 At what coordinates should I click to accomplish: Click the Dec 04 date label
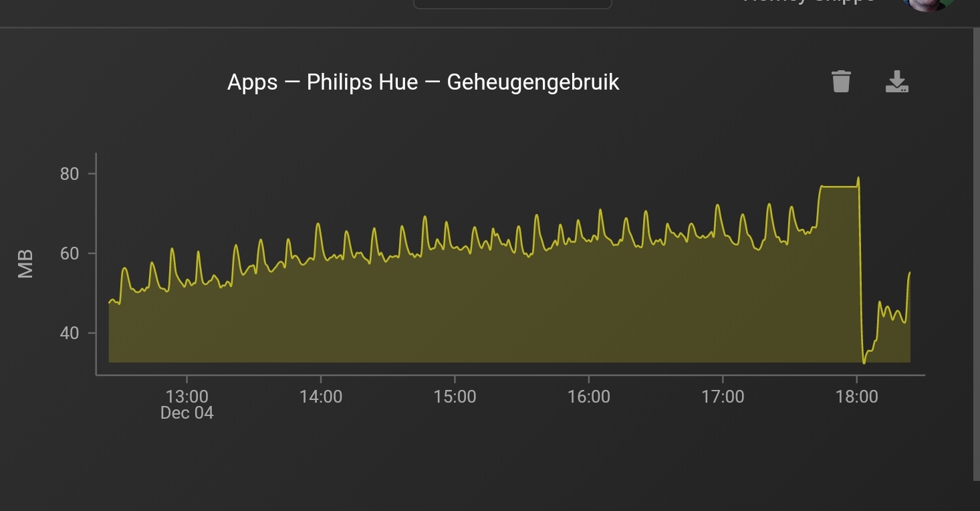187,413
